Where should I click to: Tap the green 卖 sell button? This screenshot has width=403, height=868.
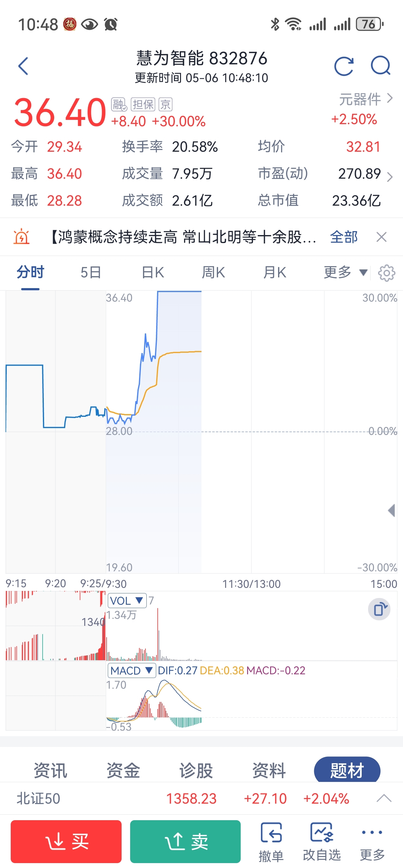click(186, 841)
